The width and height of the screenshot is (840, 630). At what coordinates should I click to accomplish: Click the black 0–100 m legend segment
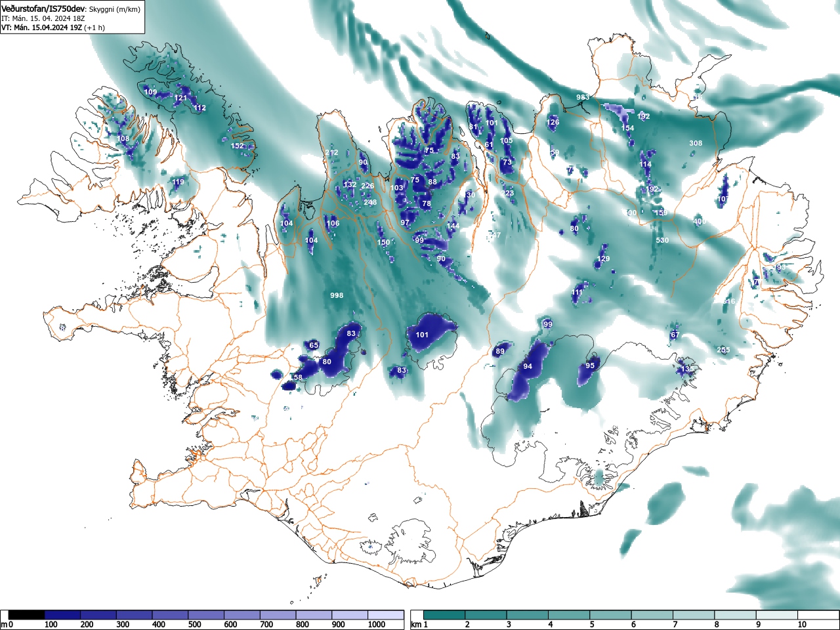click(x=27, y=615)
